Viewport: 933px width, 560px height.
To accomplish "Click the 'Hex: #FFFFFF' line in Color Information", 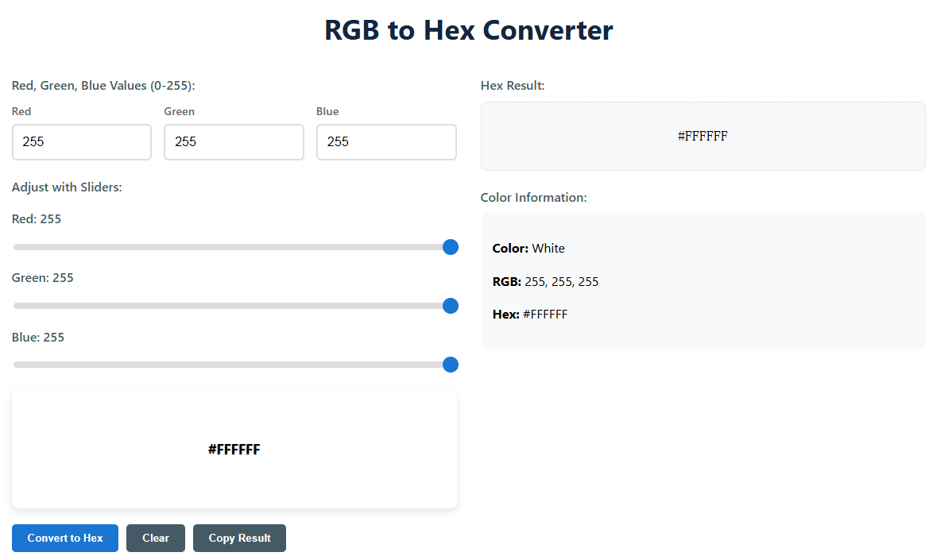I will pos(530,315).
